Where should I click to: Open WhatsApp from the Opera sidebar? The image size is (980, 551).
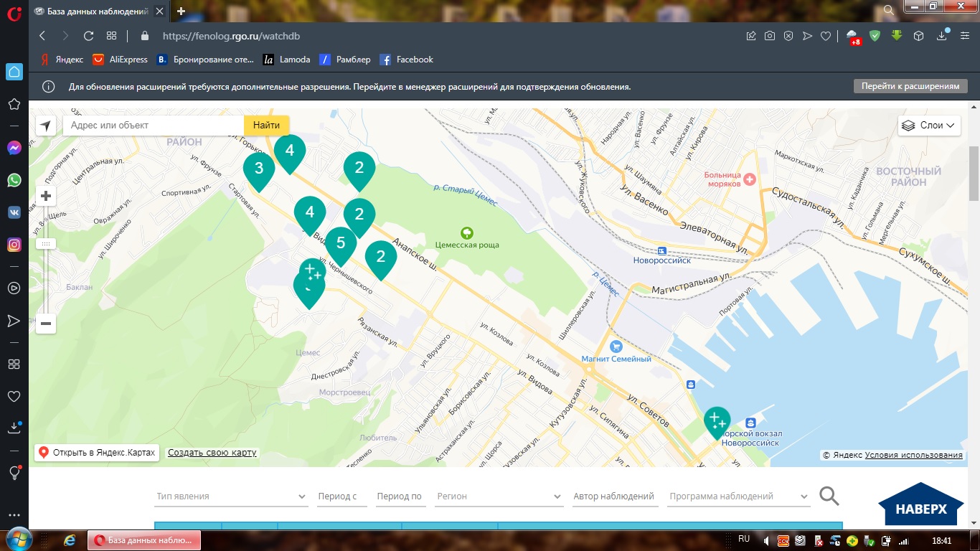(14, 180)
